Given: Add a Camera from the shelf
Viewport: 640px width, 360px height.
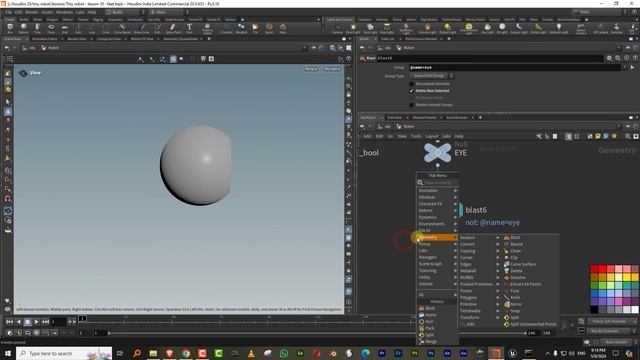Looking at the screenshot, I should [337, 28].
